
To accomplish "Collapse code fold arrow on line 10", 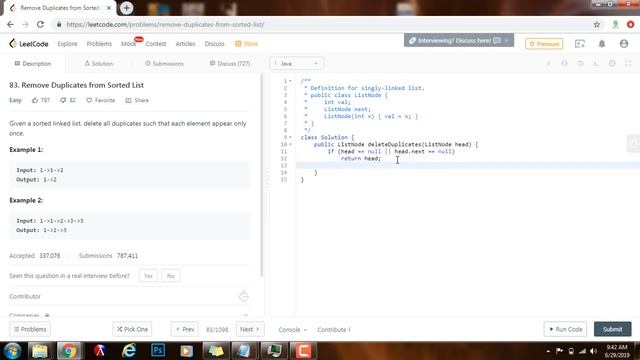I will pyautogui.click(x=290, y=144).
